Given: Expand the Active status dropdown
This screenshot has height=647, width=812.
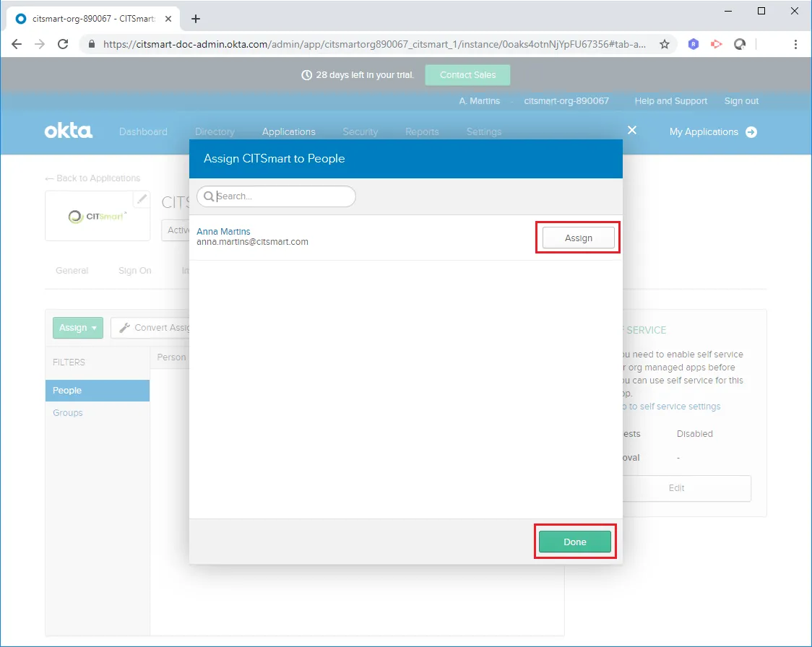Looking at the screenshot, I should [176, 230].
